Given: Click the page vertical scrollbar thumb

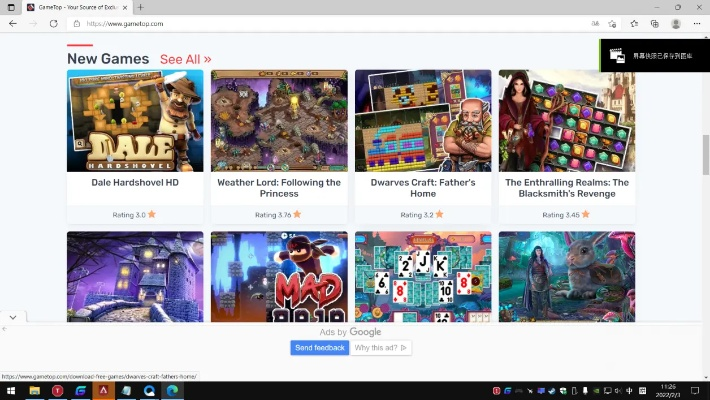Looking at the screenshot, I should (706, 154).
